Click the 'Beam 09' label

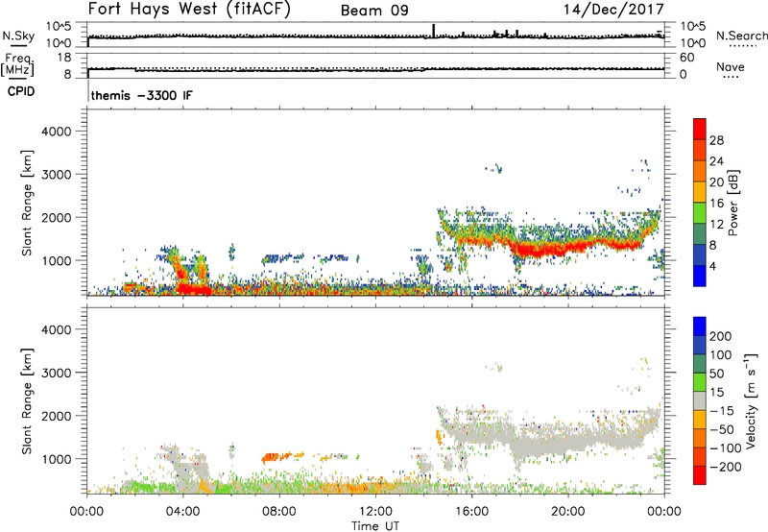[374, 11]
